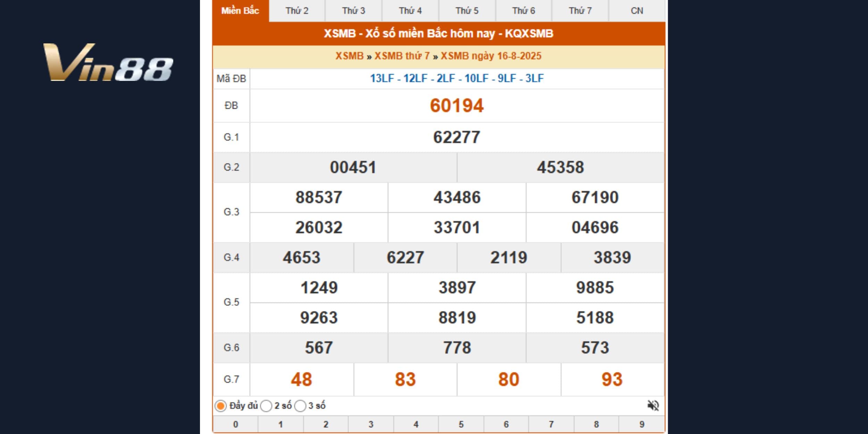Click the G.3 result 26032
Viewport: 868px width, 434px height.
point(319,227)
